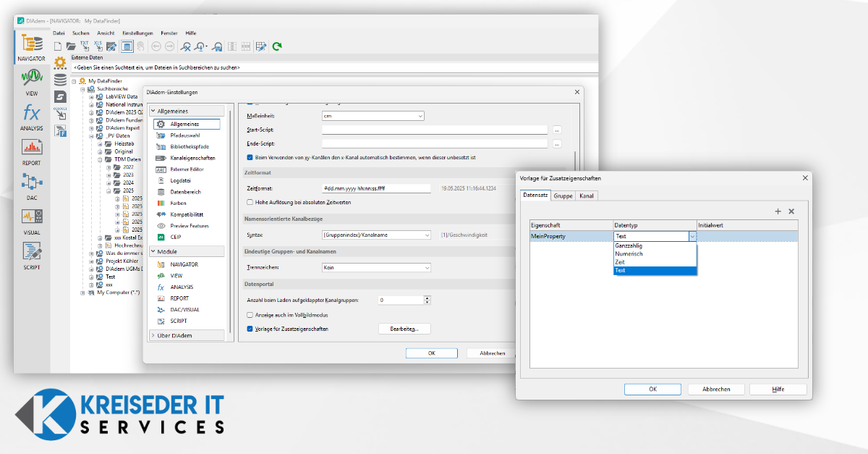Click the plus icon to add a property
The height and width of the screenshot is (454, 868).
pyautogui.click(x=778, y=211)
